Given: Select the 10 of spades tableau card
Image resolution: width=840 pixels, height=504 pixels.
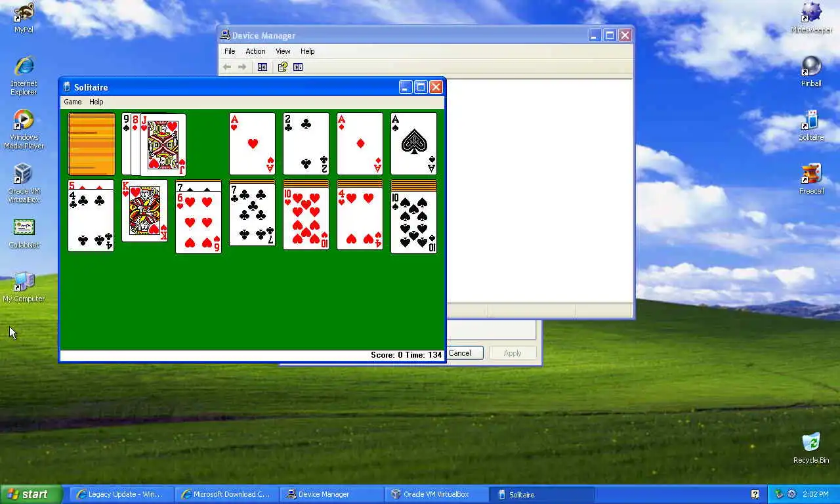Looking at the screenshot, I should pos(414,222).
